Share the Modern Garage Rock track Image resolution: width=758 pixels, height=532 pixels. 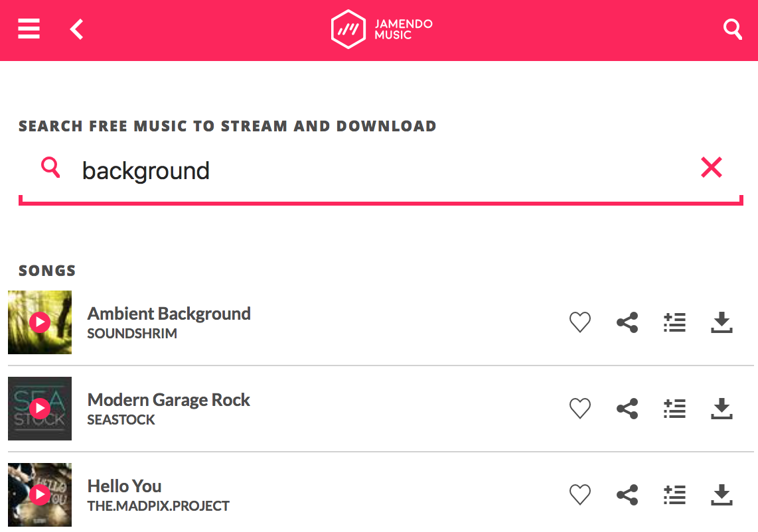(x=627, y=409)
